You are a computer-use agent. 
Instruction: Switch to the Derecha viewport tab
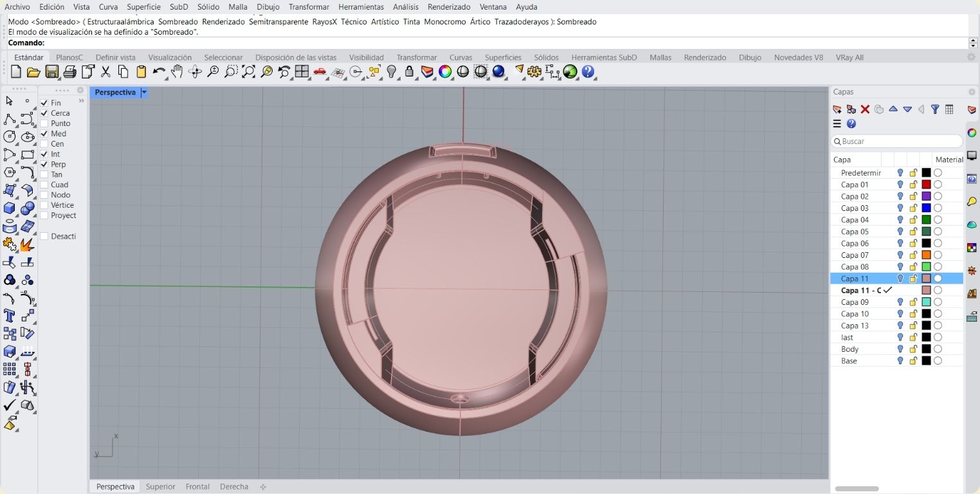[234, 487]
